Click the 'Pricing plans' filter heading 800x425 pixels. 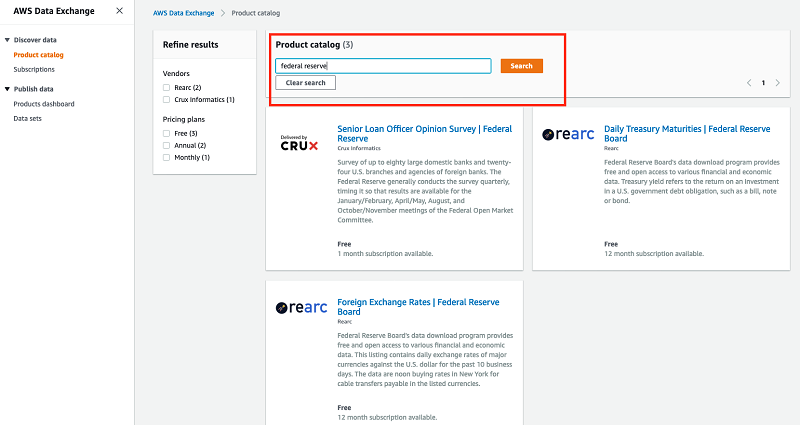pyautogui.click(x=184, y=119)
